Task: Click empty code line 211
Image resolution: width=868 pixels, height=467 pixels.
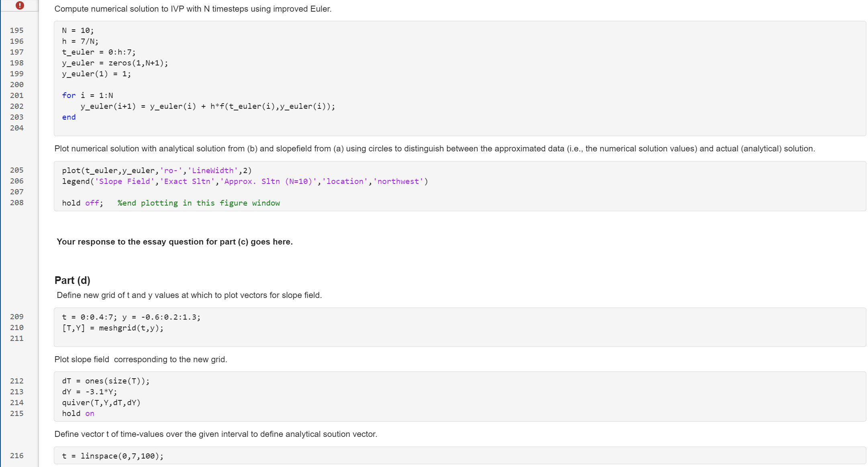Action: click(x=460, y=339)
